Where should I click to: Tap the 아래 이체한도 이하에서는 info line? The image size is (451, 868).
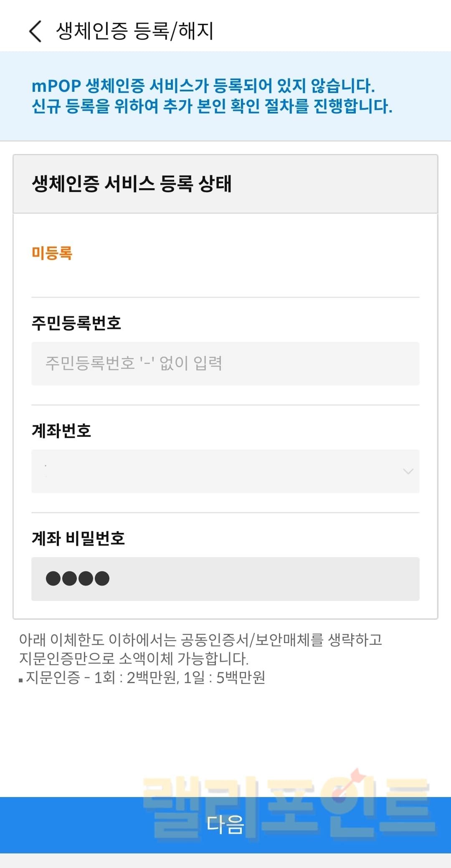200,639
